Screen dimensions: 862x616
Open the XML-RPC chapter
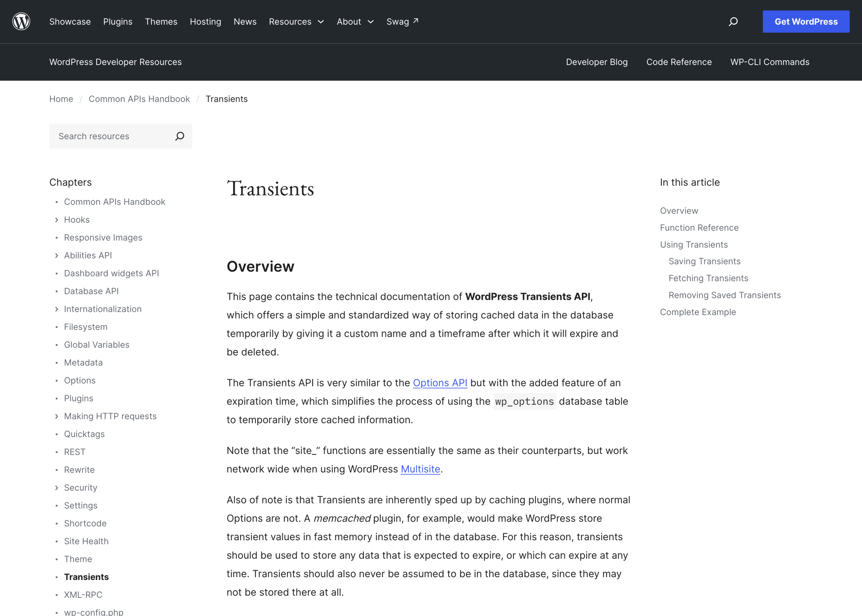pyautogui.click(x=83, y=595)
